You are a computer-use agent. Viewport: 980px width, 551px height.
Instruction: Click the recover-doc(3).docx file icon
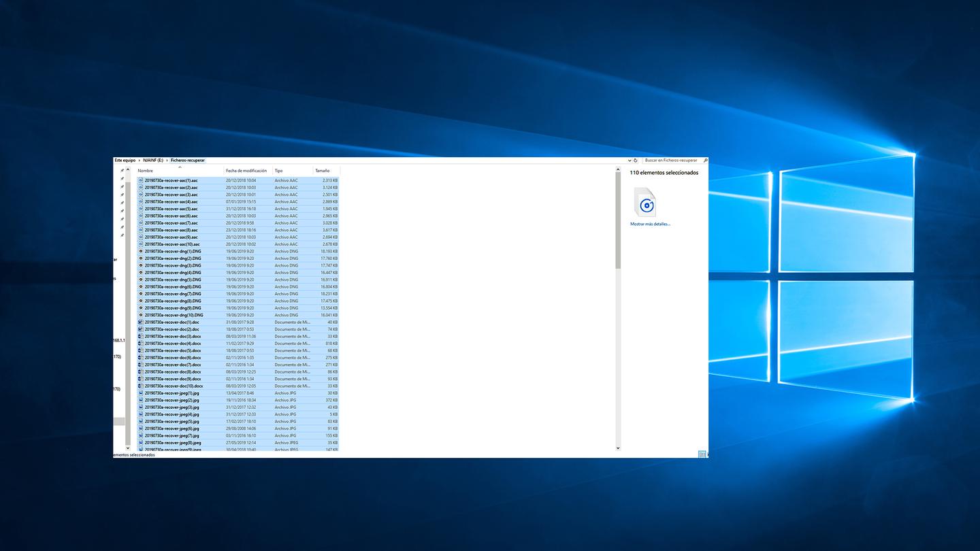(x=141, y=336)
